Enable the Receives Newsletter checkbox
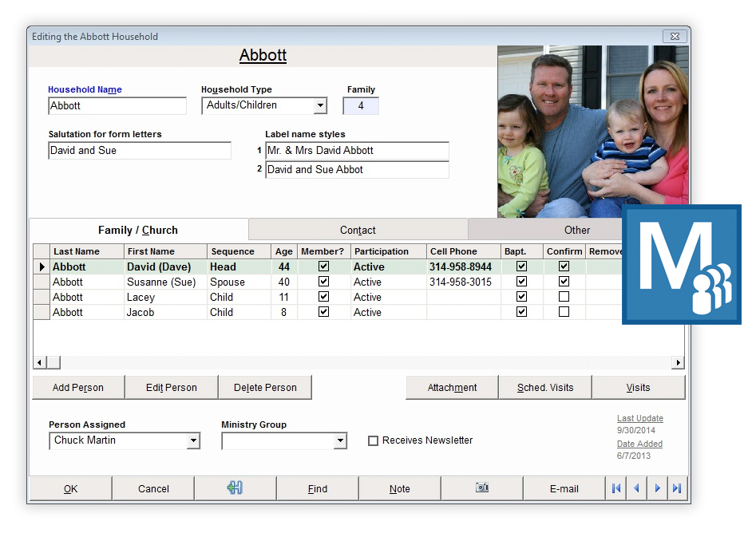This screenshot has height=537, width=756. point(373,440)
